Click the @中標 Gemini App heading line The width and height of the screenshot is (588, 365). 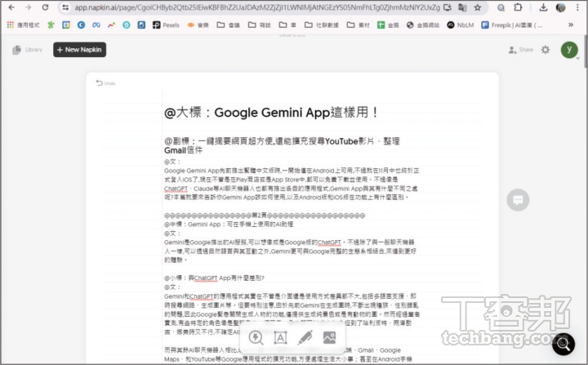coord(229,224)
